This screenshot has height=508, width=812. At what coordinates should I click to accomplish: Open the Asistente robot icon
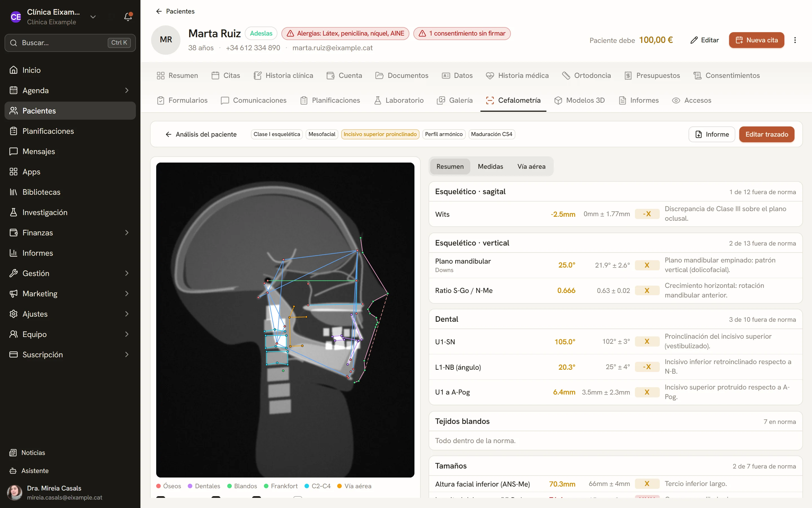13,471
